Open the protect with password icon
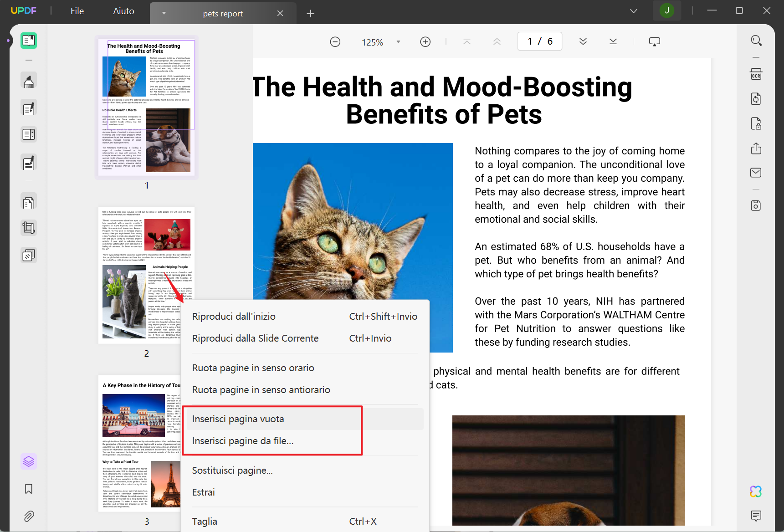The width and height of the screenshot is (784, 532). tap(756, 123)
